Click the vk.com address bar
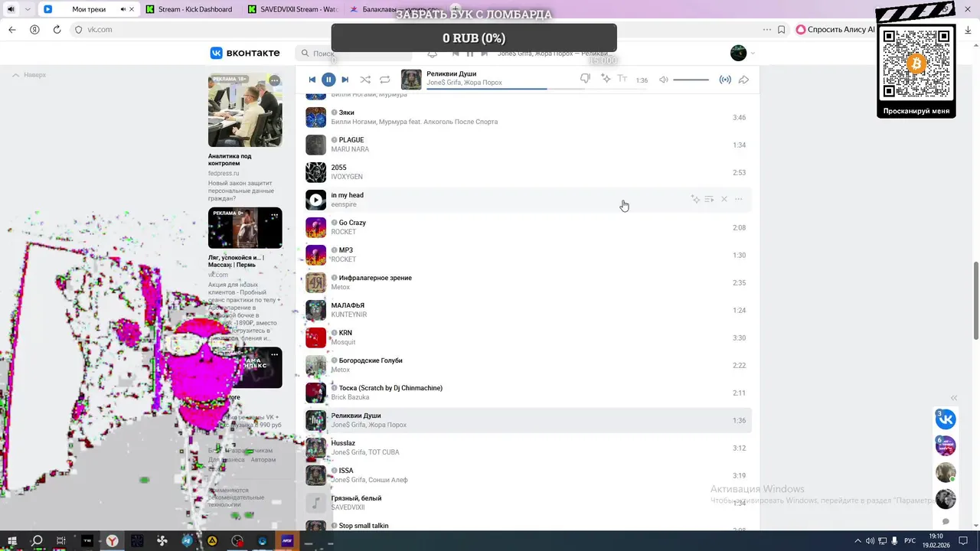Image resolution: width=980 pixels, height=551 pixels. click(x=100, y=29)
